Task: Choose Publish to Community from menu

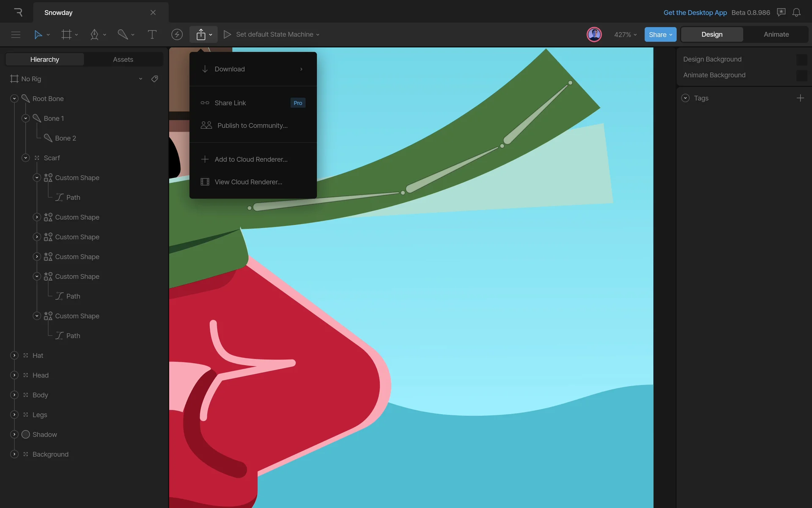Action: click(x=252, y=125)
